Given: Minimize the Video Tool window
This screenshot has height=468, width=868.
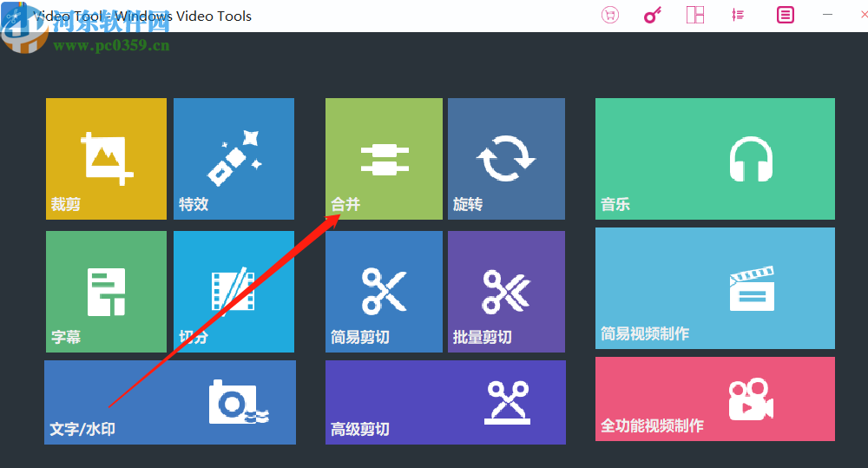Looking at the screenshot, I should point(827,15).
